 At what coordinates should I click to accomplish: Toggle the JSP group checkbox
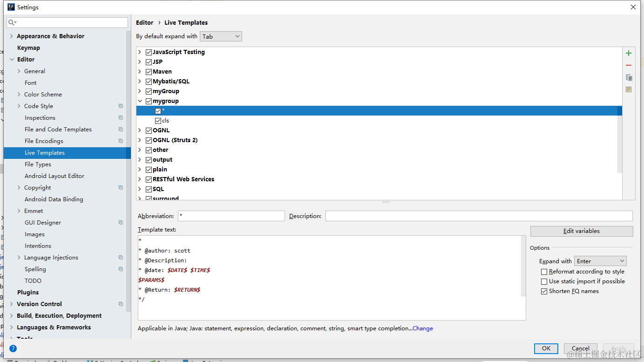tap(149, 62)
